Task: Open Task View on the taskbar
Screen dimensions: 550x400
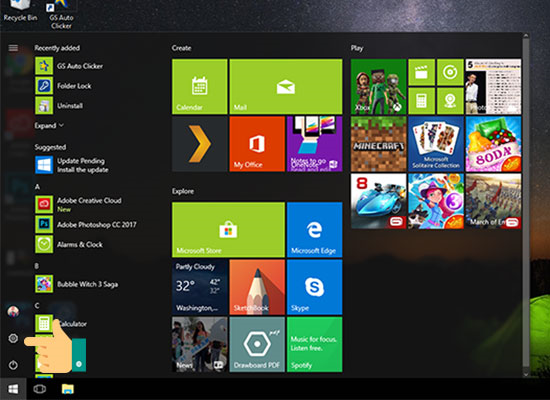Action: pyautogui.click(x=40, y=389)
